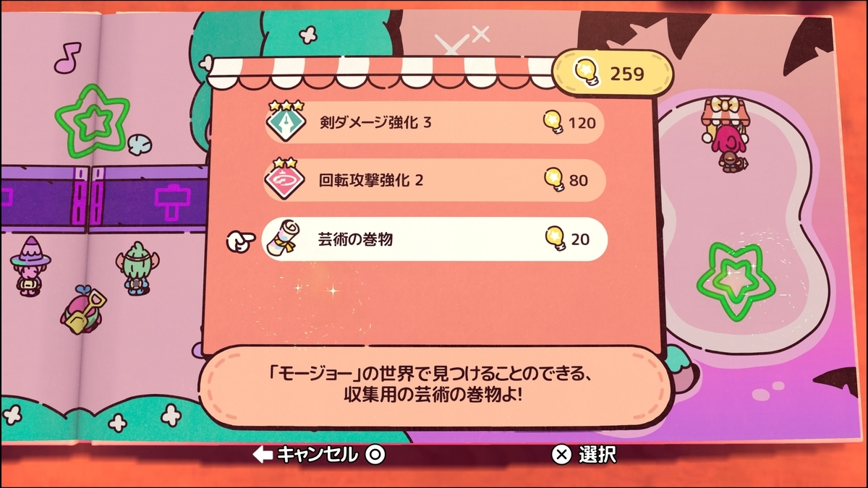Image resolution: width=868 pixels, height=488 pixels.
Task: Click the 259 lightbulb currency counter
Action: click(613, 73)
